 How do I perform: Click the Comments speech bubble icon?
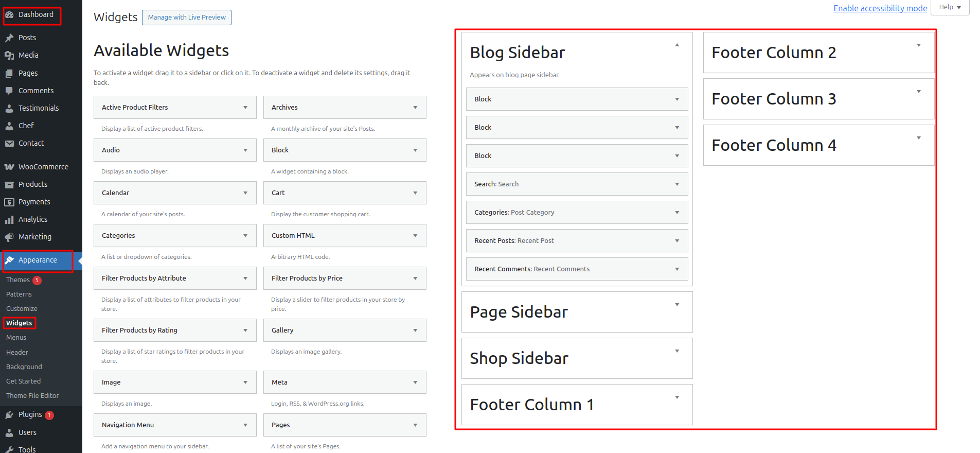[x=9, y=91]
